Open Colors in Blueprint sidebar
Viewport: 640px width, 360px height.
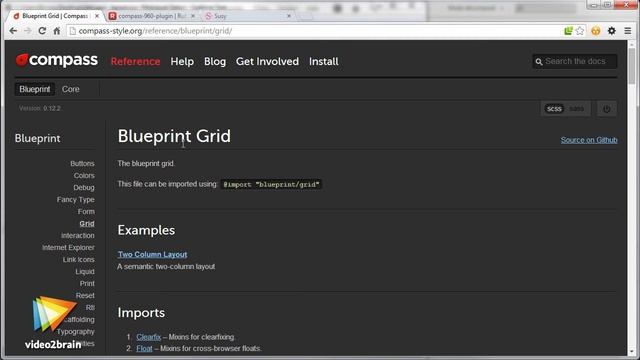coord(84,176)
